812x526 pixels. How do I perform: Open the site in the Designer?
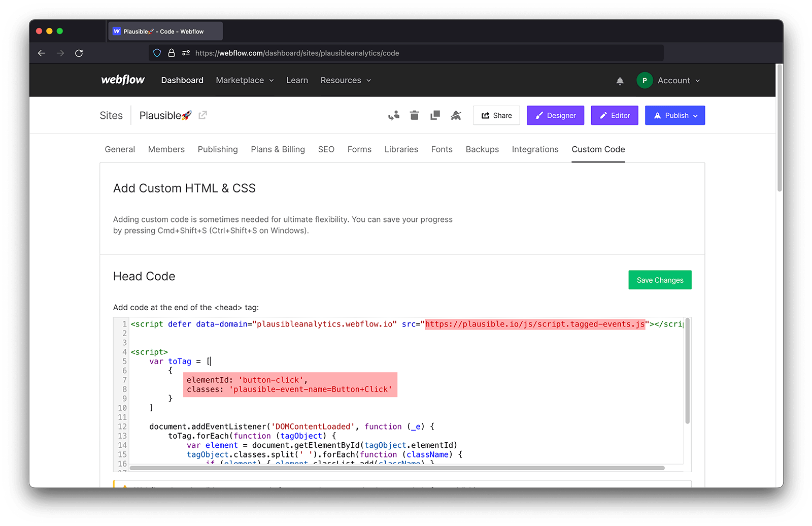(555, 115)
